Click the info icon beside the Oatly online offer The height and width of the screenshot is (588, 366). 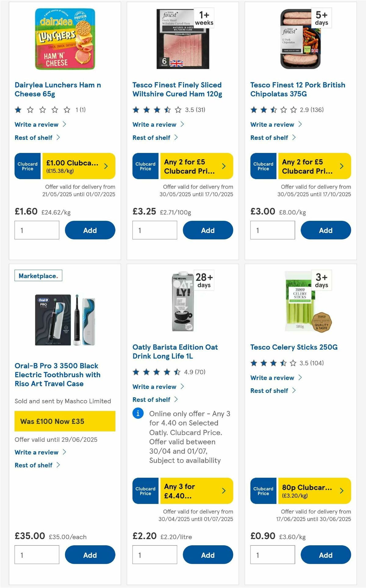(138, 413)
